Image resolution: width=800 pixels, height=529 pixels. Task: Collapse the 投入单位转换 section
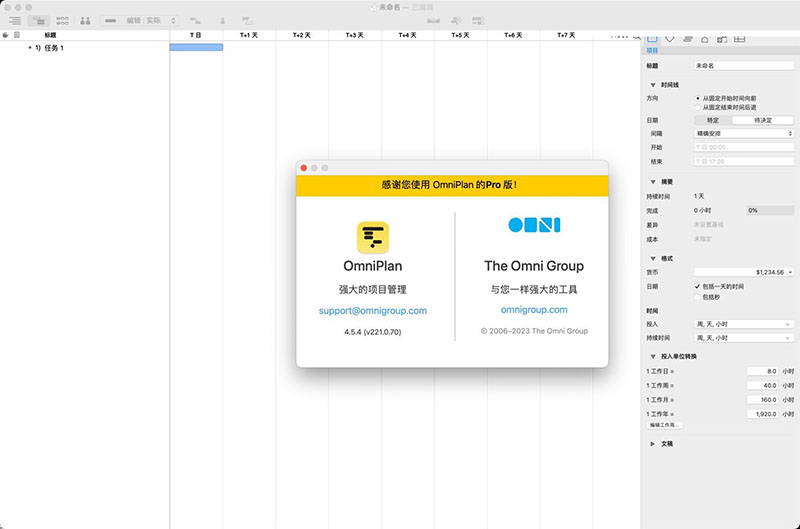point(653,356)
